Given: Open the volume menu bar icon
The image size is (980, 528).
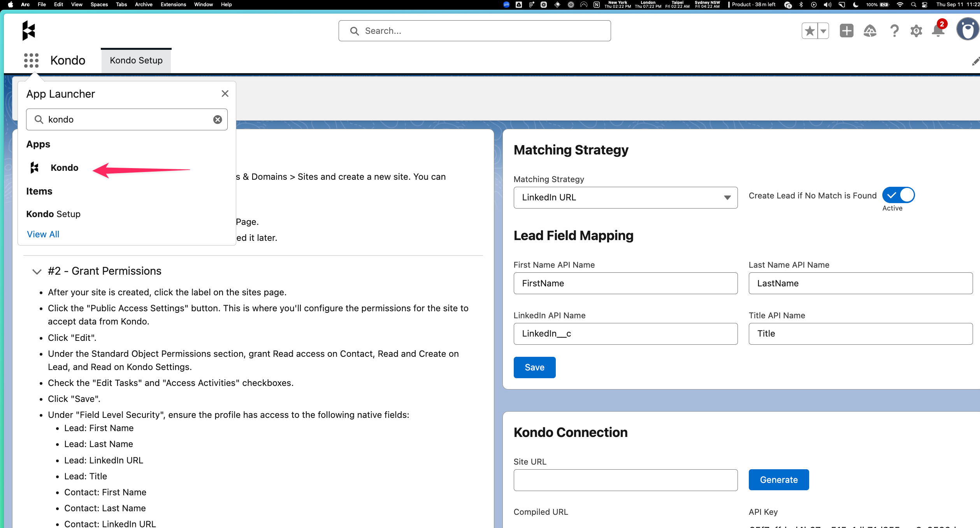Looking at the screenshot, I should [827, 5].
